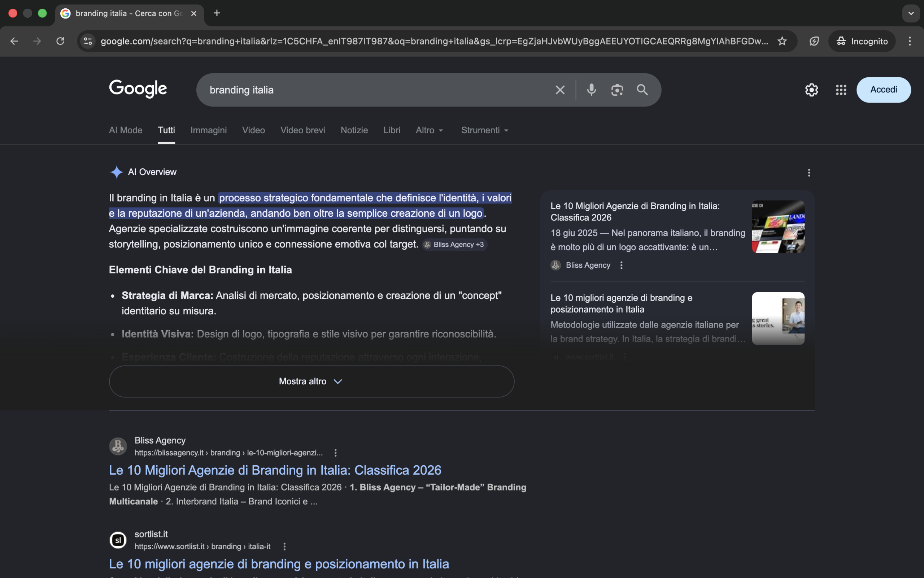924x578 pixels.
Task: Open the Bliss Agency source card thumbnail
Action: pos(778,227)
